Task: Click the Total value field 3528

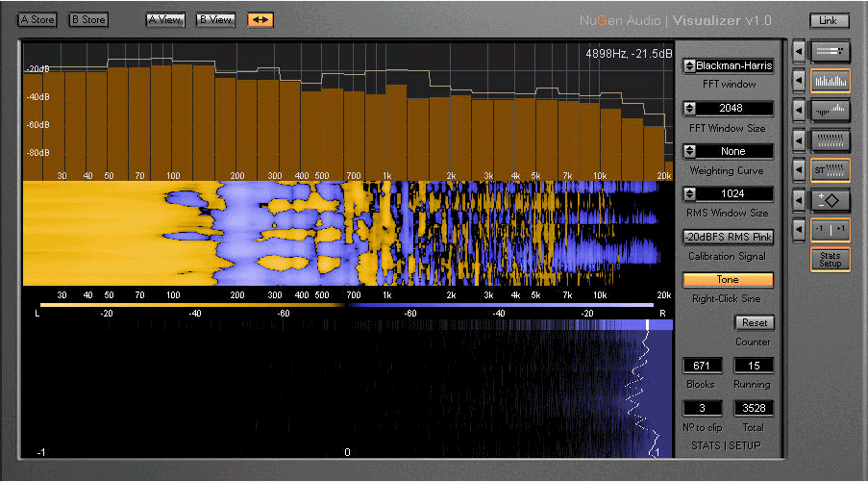Action: [x=754, y=408]
